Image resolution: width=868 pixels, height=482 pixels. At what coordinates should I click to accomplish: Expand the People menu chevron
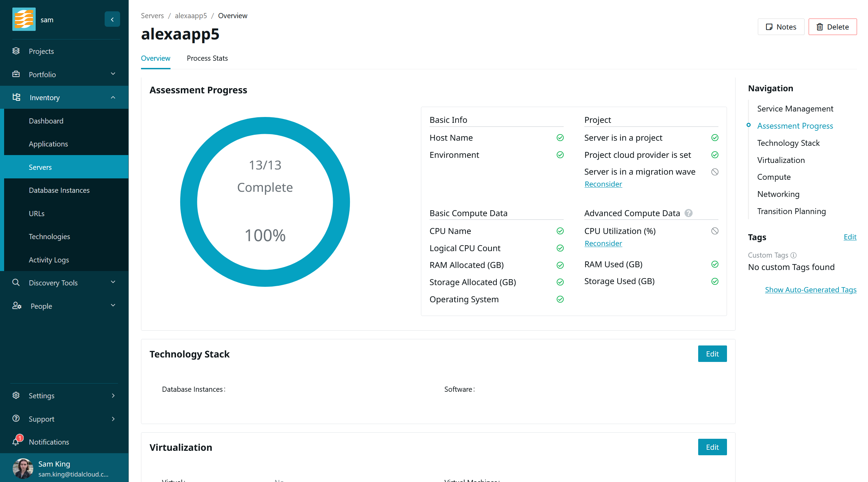click(x=113, y=305)
